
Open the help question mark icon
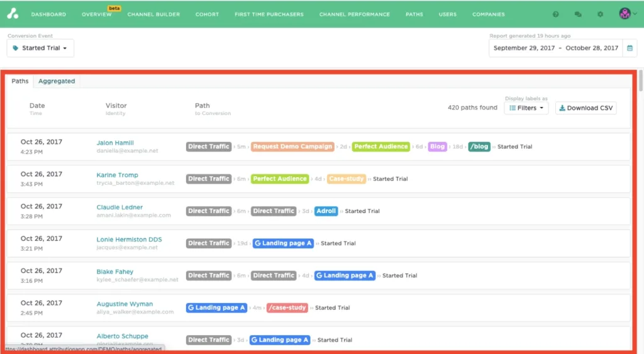[556, 14]
